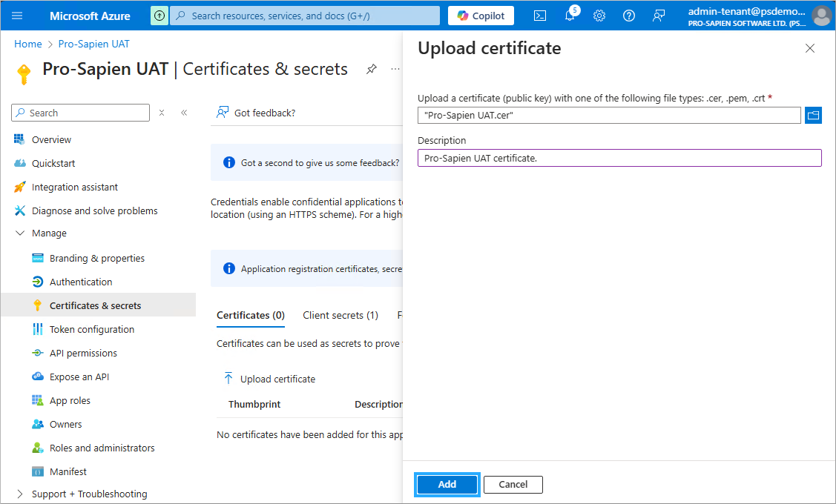The image size is (836, 504).
Task: Pin the Certificates & secrets page
Action: click(x=372, y=69)
